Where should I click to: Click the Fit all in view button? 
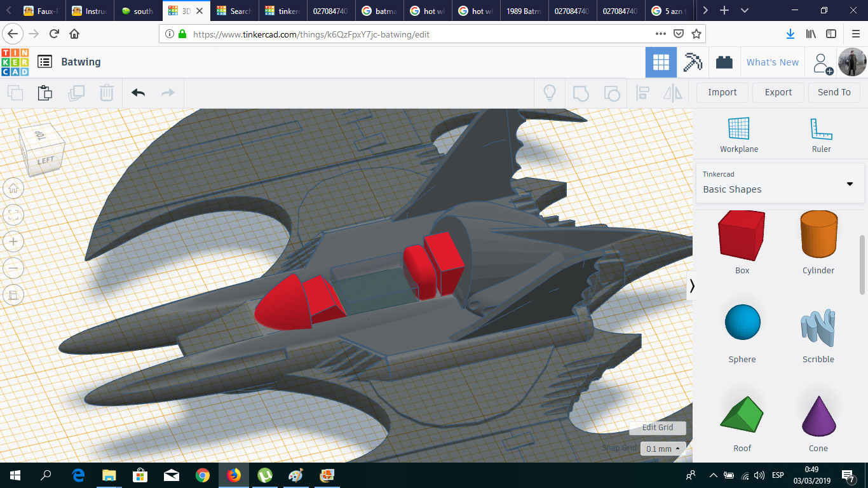[13, 215]
